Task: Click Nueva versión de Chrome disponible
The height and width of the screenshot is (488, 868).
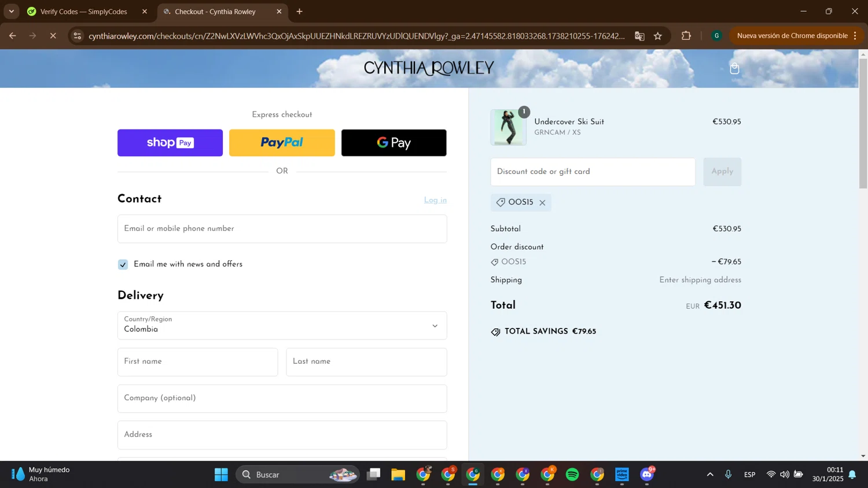Action: coord(792,36)
